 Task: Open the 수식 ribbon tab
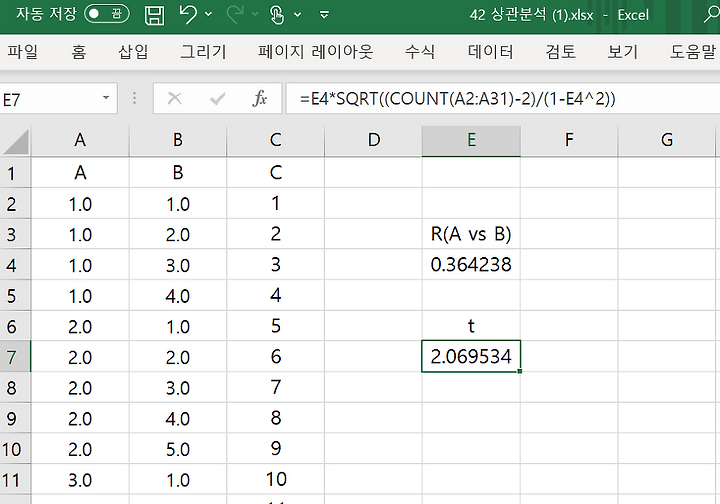click(x=420, y=51)
